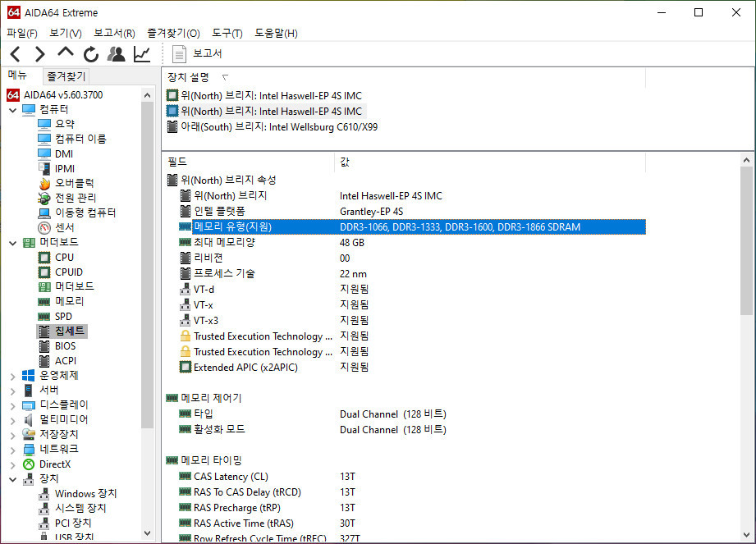This screenshot has width=756, height=544.
Task: Open 시스템 장치 tree item
Action: (80, 509)
